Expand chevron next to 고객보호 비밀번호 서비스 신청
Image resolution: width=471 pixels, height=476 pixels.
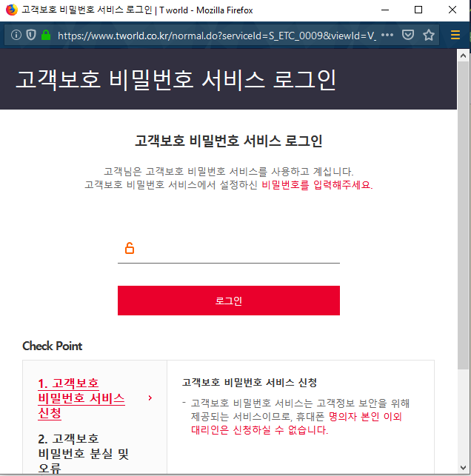(x=150, y=398)
